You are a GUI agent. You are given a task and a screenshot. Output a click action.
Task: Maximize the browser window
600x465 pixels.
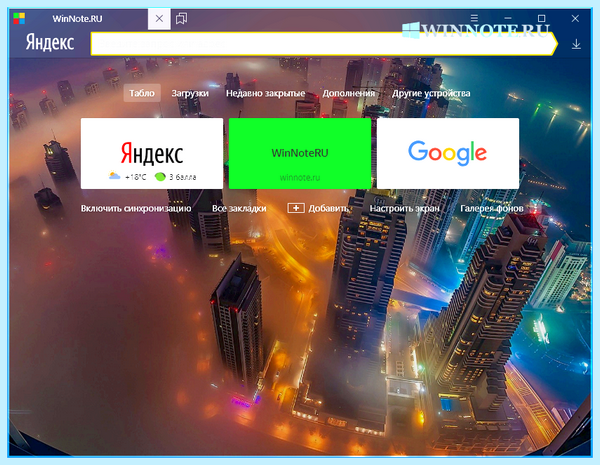click(x=541, y=18)
